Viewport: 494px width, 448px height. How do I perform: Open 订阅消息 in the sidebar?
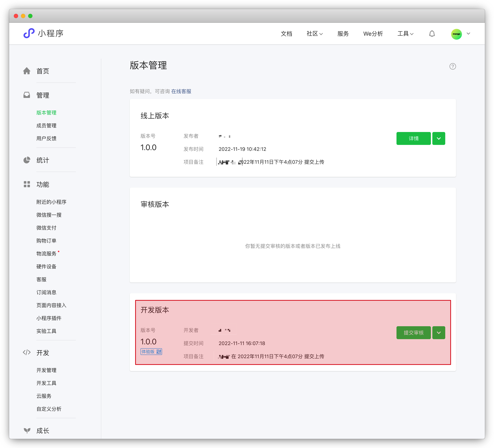pyautogui.click(x=46, y=292)
